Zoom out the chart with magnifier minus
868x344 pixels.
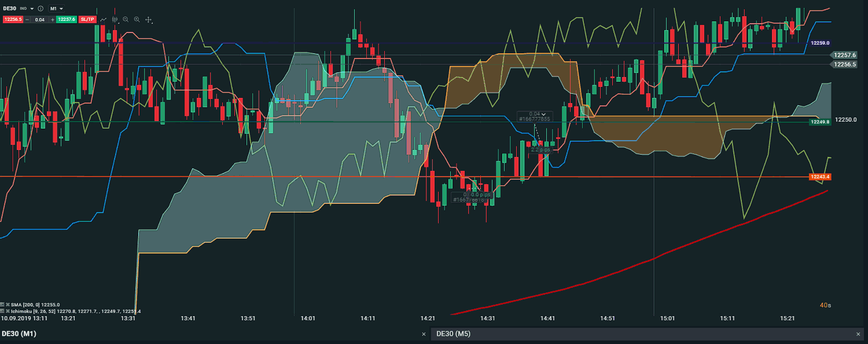[x=126, y=20]
